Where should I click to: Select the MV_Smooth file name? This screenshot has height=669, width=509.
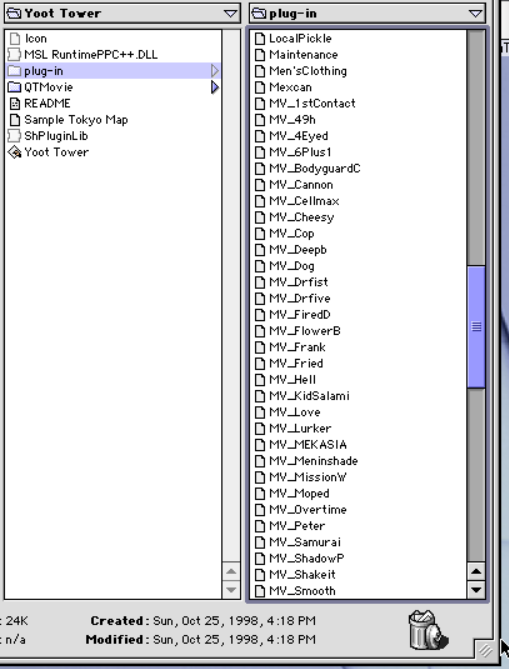[x=302, y=591]
